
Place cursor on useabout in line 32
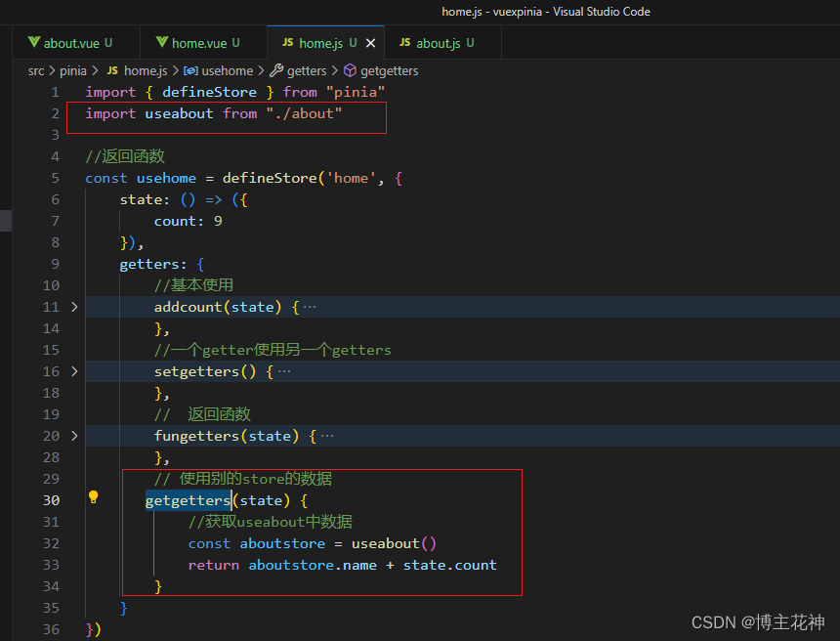[385, 543]
